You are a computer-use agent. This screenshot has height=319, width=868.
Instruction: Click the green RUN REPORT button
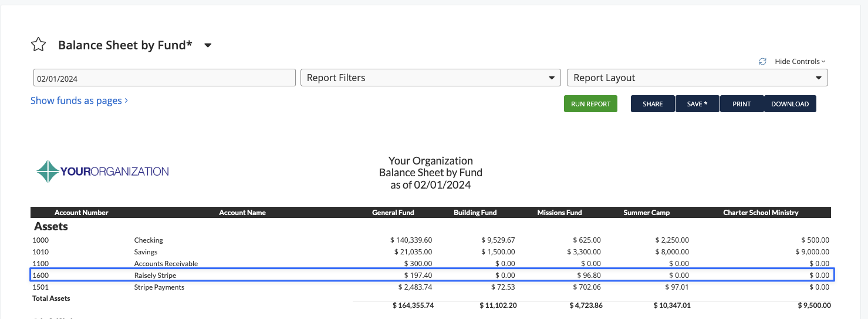point(590,104)
